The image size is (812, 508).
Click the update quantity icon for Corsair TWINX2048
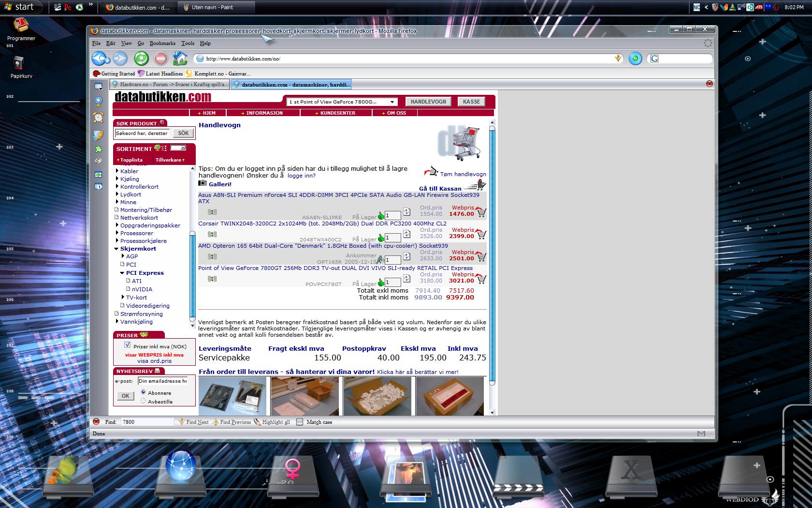tap(406, 234)
